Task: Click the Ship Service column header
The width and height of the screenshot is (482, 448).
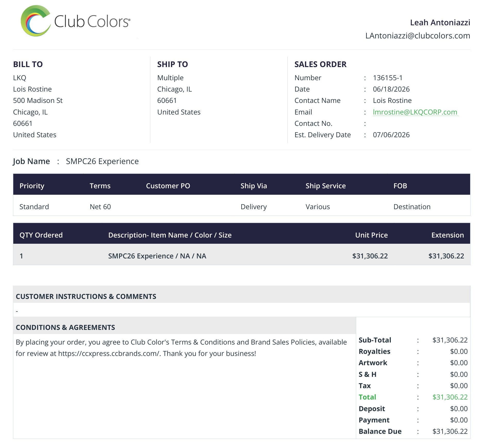Action: coord(326,186)
